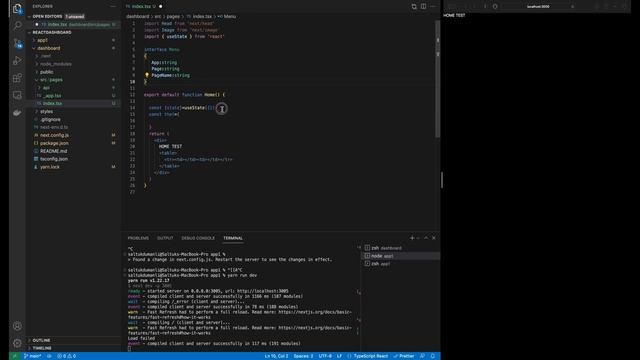Expand the public folder

click(47, 72)
